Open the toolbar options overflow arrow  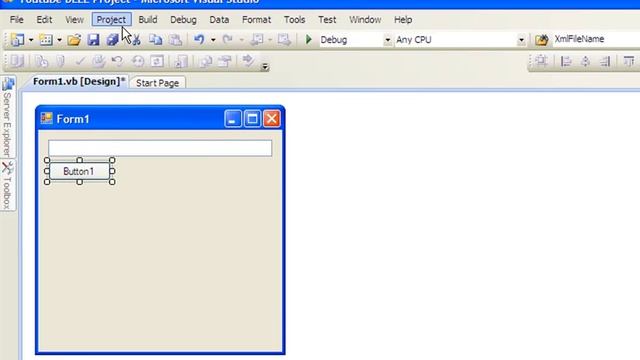tap(265, 67)
